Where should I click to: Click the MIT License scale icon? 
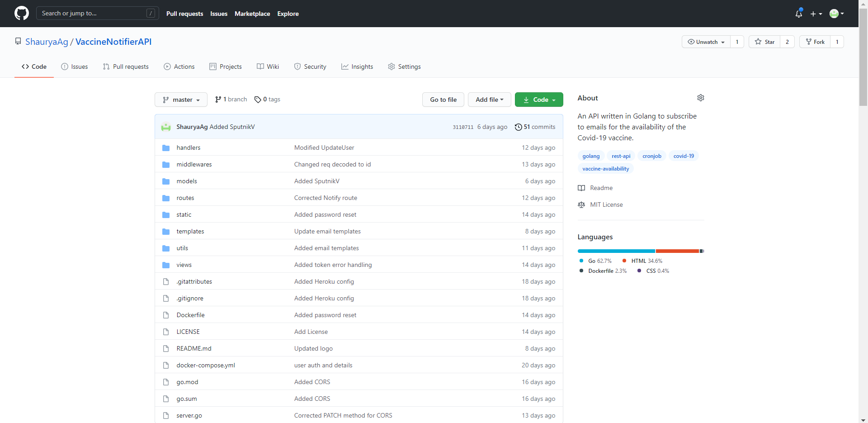coord(581,204)
